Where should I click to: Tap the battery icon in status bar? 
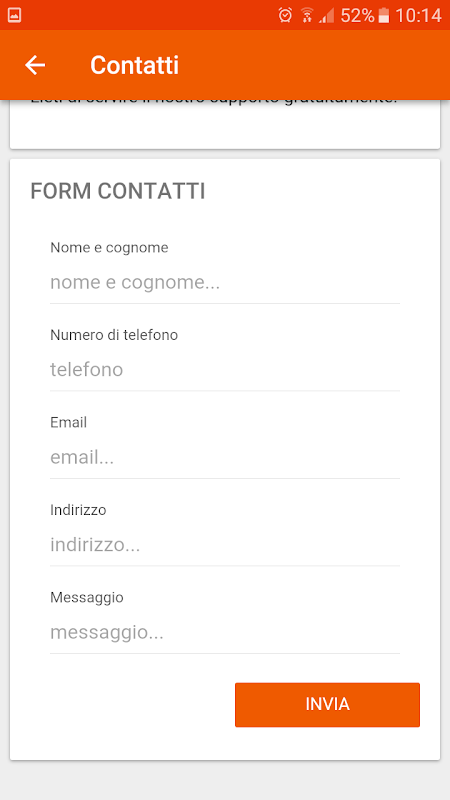383,15
